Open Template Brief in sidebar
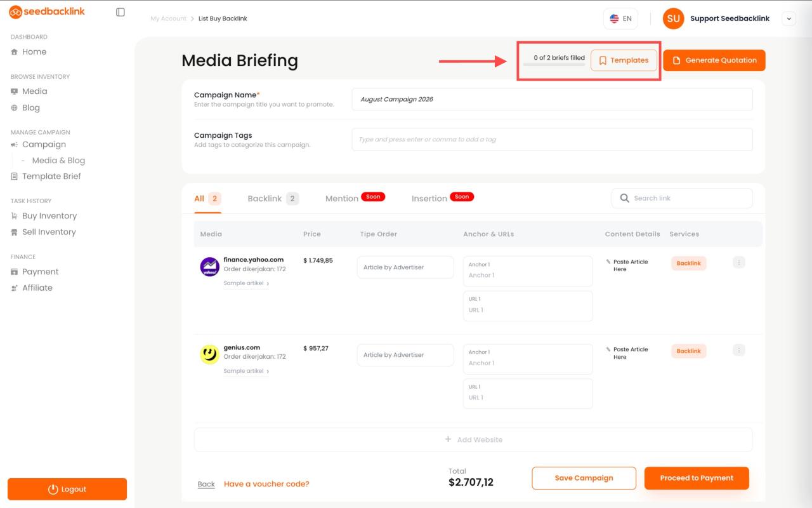This screenshot has width=812, height=508. click(46, 177)
